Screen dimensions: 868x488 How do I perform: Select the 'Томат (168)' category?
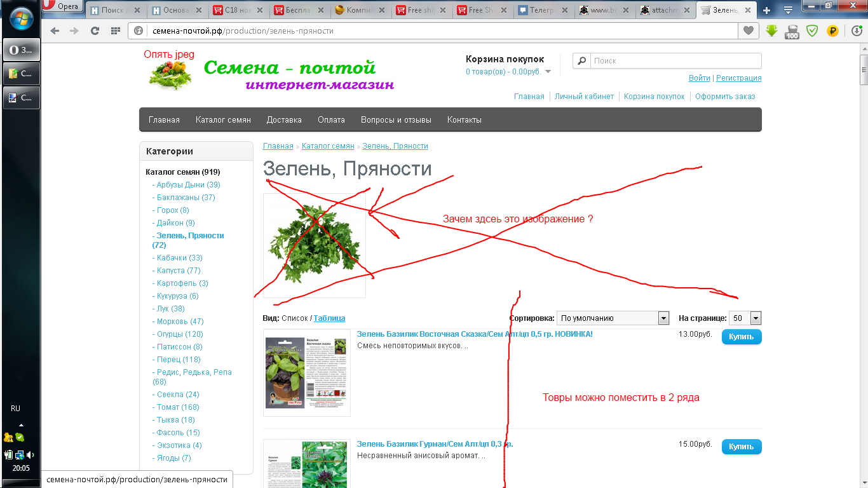coord(177,407)
